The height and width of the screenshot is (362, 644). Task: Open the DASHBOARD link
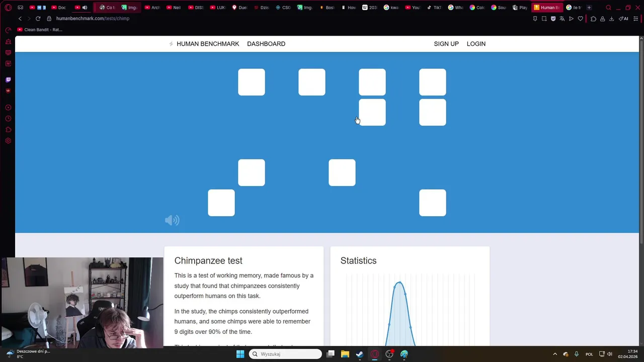tap(266, 44)
